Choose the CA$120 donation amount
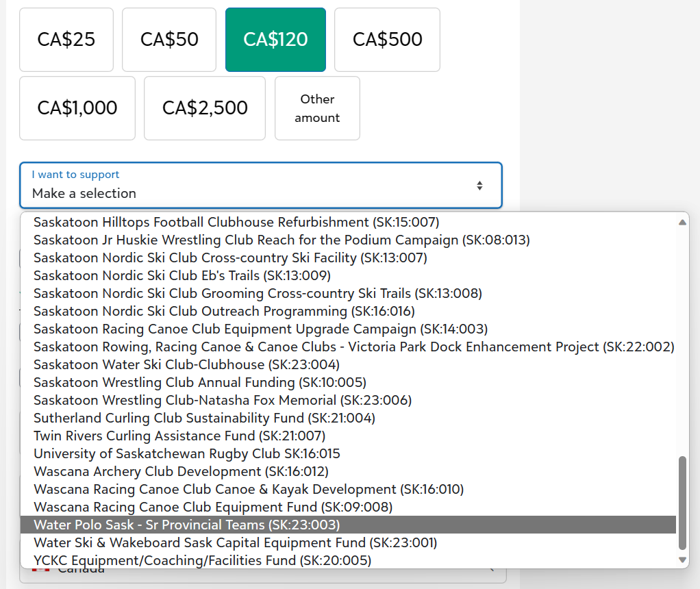 pos(275,40)
